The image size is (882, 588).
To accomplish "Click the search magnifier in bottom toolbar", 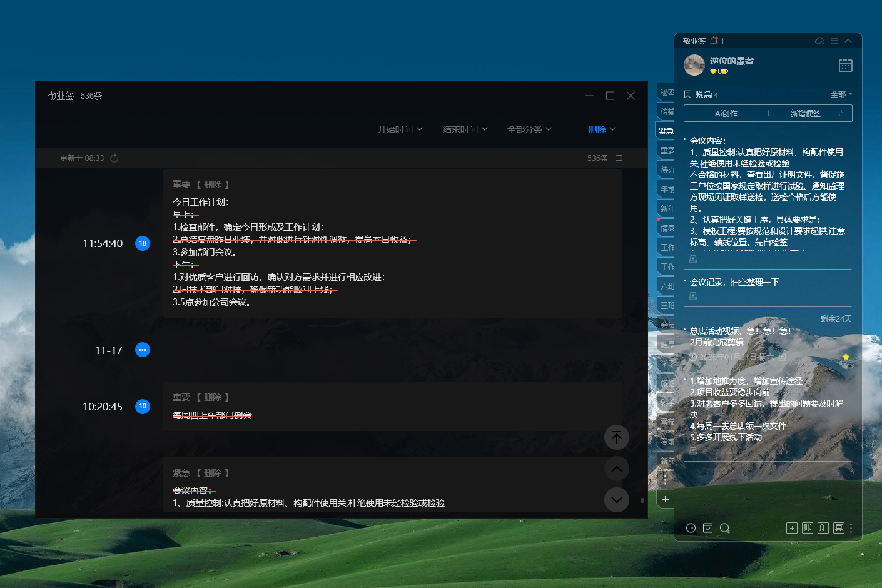I will pos(724,528).
